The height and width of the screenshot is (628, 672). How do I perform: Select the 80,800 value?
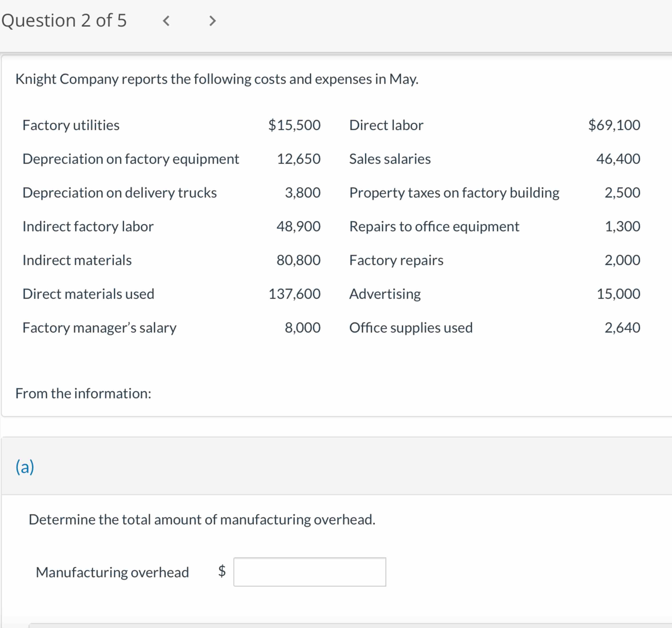pos(298,260)
